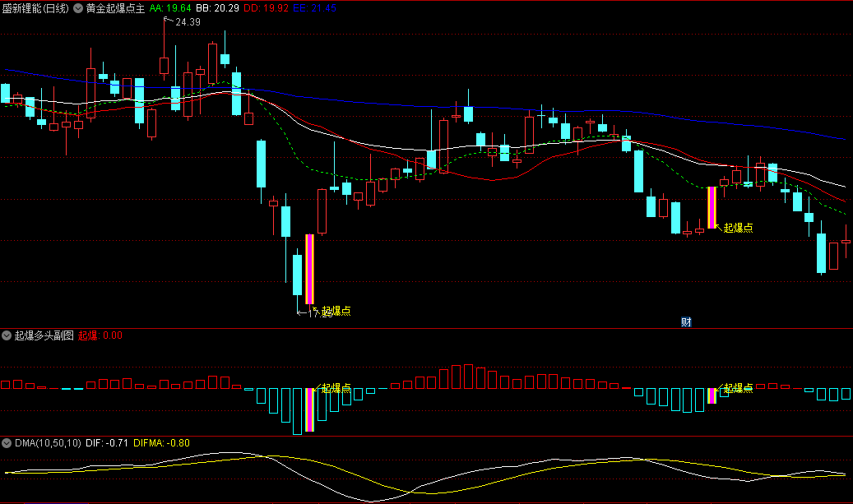Viewport: 853px width, 504px height.
Task: Click the DD: 19.92 value
Action: point(266,8)
